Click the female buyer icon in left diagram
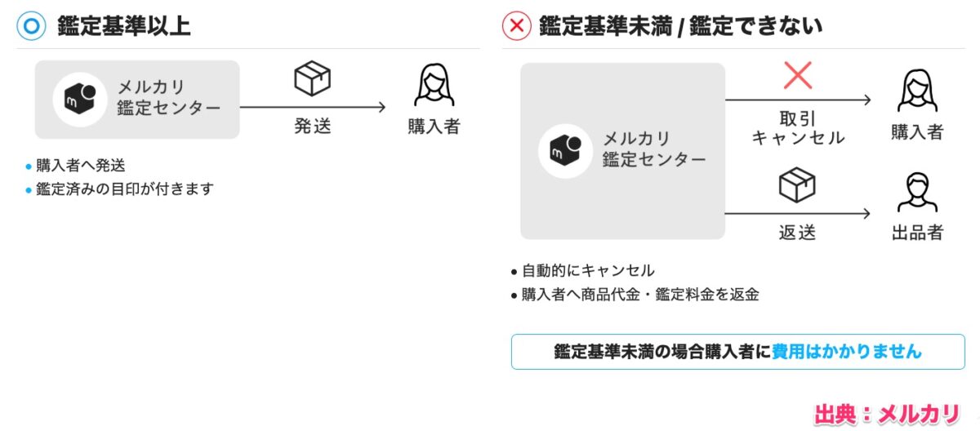Screen dimensions: 980x431 (x=434, y=86)
